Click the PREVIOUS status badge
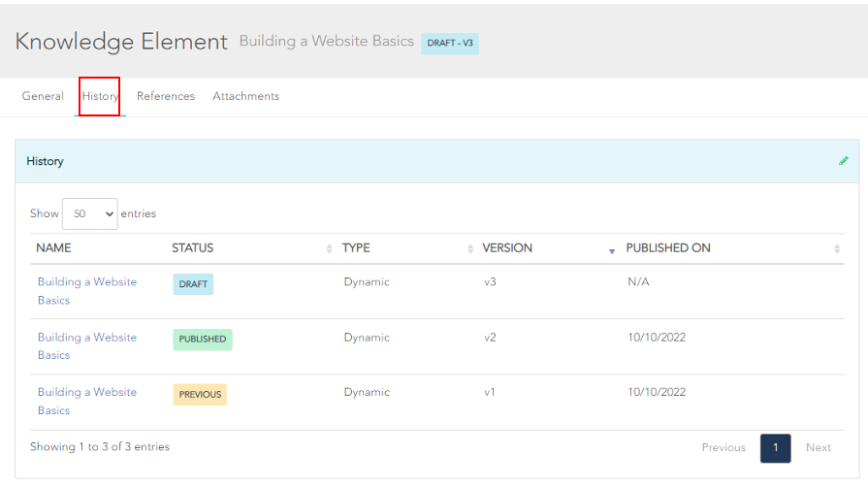Image resolution: width=868 pixels, height=487 pixels. click(x=200, y=395)
